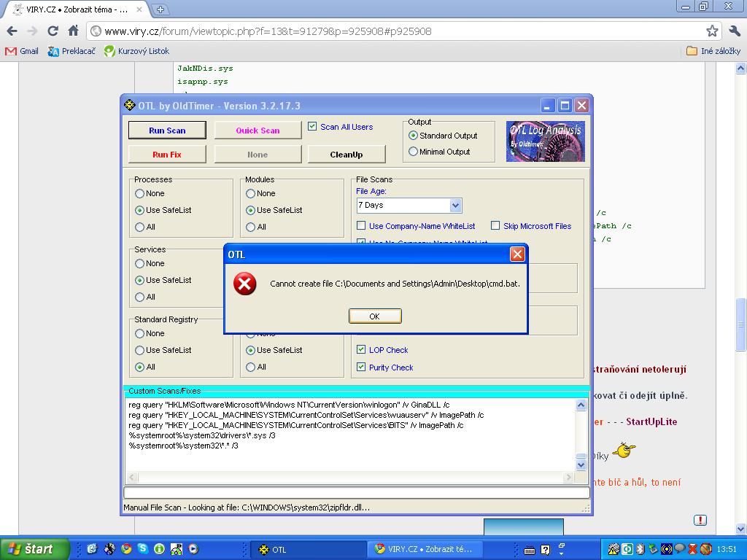This screenshot has height=560, width=747.
Task: Open the Gmail bookmark
Action: pyautogui.click(x=22, y=51)
